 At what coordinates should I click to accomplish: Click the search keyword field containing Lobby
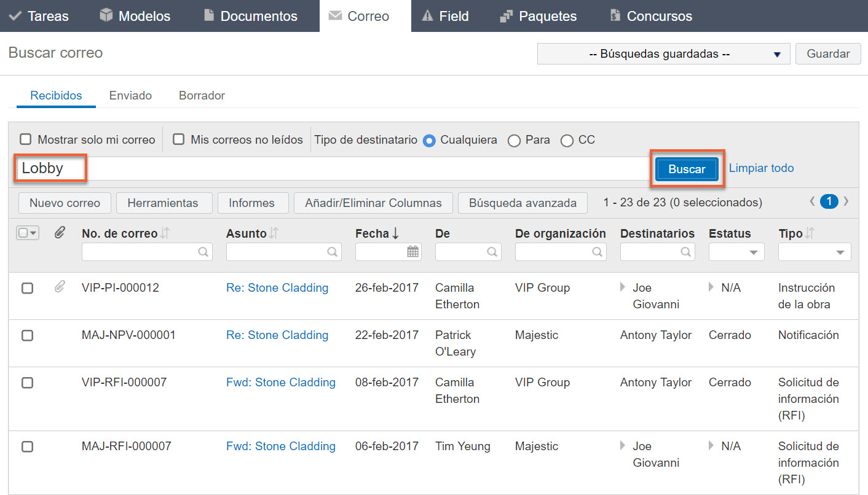[333, 168]
